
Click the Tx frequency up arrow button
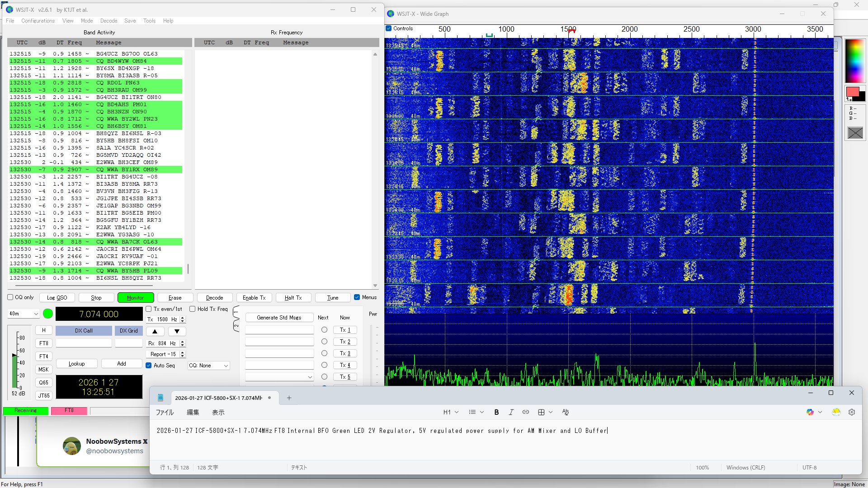point(155,331)
